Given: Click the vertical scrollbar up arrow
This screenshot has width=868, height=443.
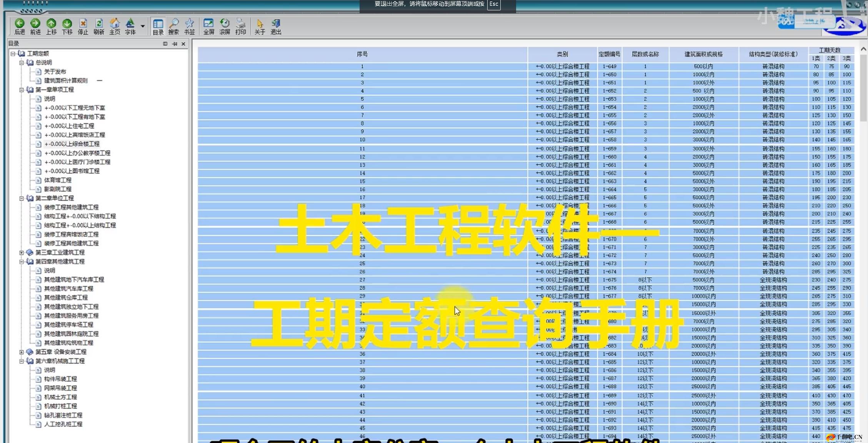Looking at the screenshot, I should pyautogui.click(x=863, y=49).
